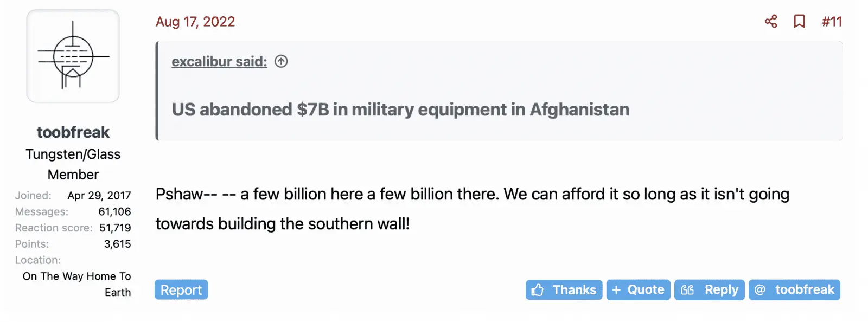Click the thumbs-up icon on Thanks
This screenshot has width=868, height=322.
538,290
